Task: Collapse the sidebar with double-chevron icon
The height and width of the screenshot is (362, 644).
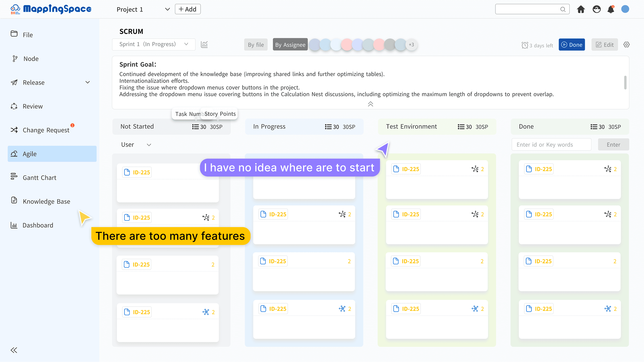Action: tap(14, 350)
